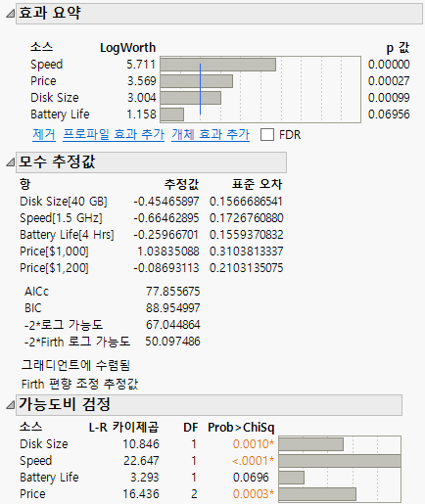
Task: Click the DF column header
Action: coord(191,427)
